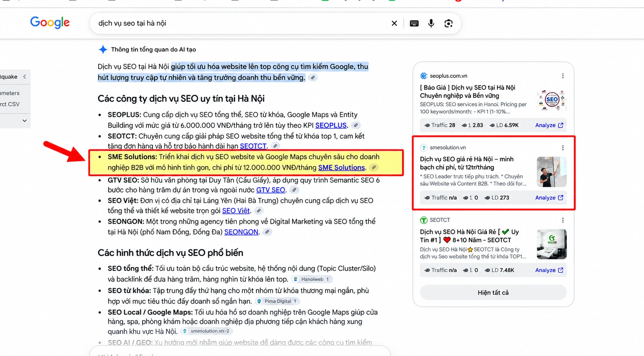
Task: Open the source chip next to SEO Việt link
Action: (259, 210)
